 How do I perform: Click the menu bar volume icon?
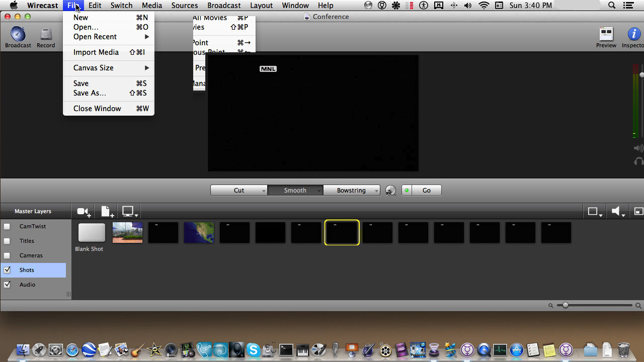469,6
